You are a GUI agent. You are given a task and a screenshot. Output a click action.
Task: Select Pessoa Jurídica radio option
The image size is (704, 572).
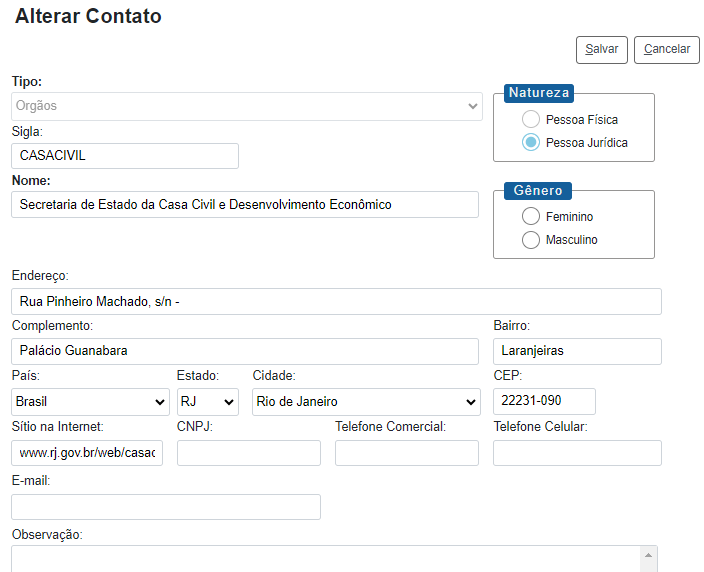pos(531,143)
